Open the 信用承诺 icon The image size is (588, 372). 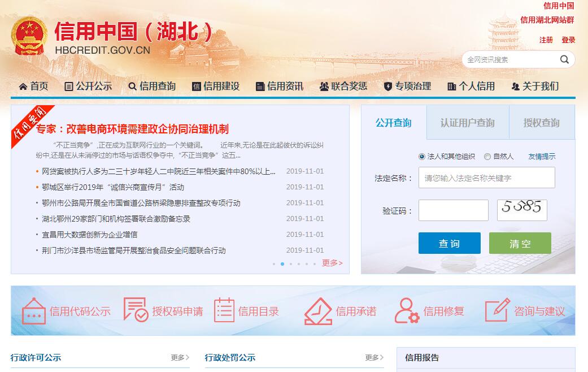tap(318, 311)
